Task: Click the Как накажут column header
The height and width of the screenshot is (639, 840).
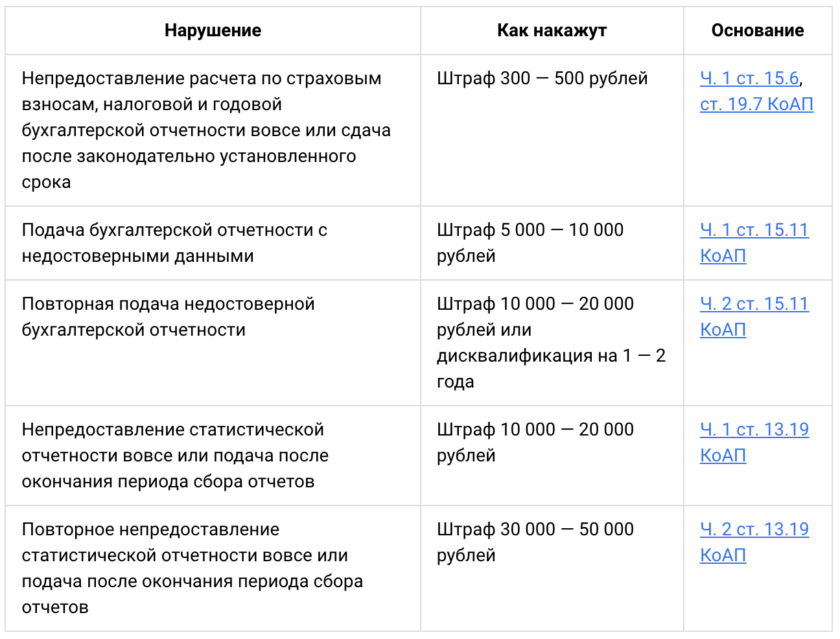Action: (x=552, y=30)
